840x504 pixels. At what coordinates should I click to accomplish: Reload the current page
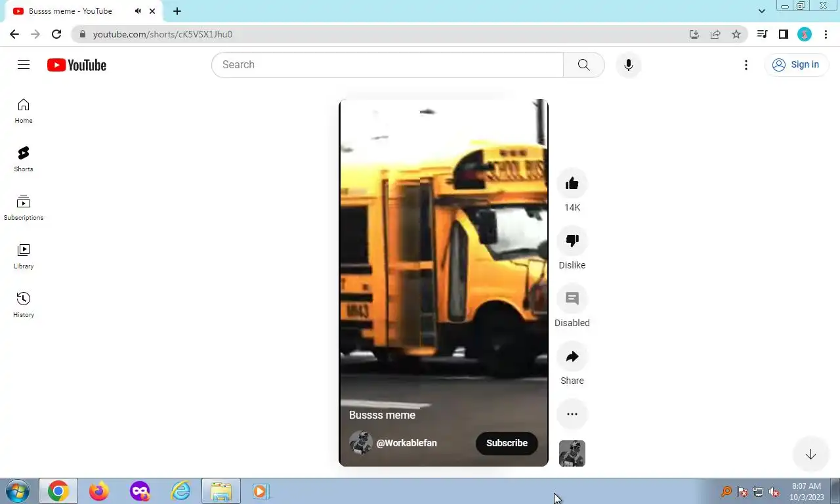tap(56, 34)
